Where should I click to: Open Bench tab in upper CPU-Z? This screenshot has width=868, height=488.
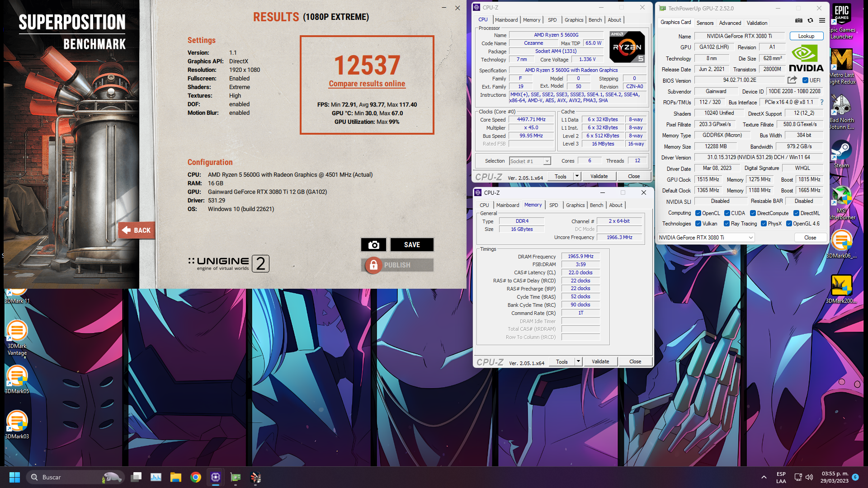595,20
